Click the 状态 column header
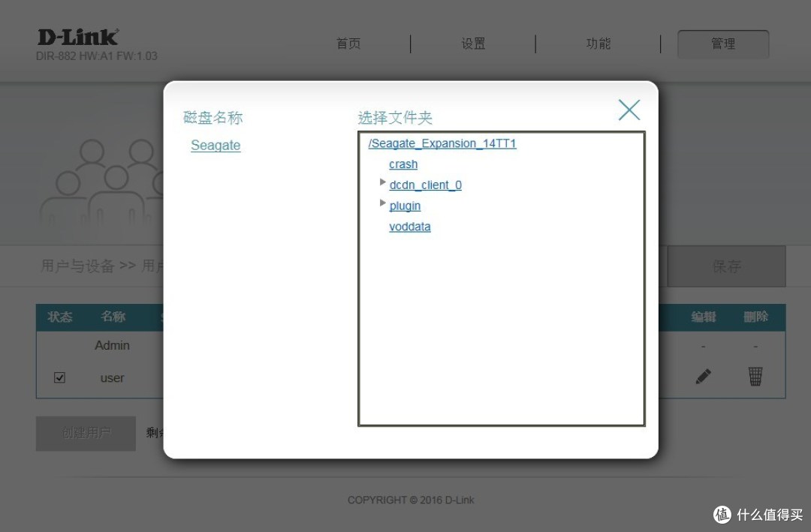 coord(59,317)
